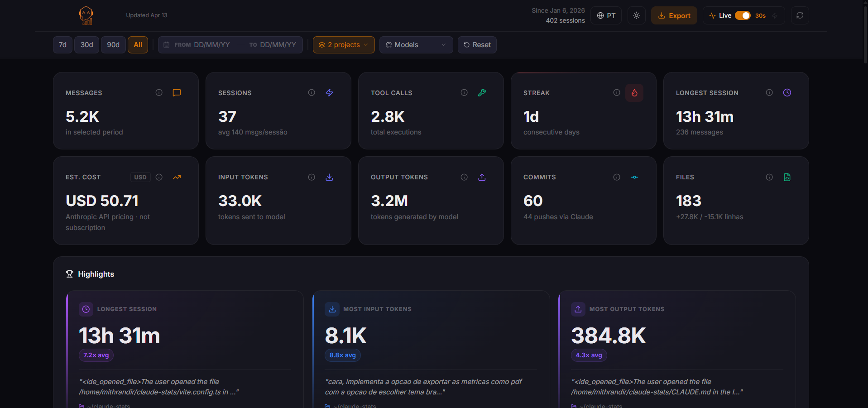Select the Sessions lightning bolt icon
Image resolution: width=868 pixels, height=408 pixels.
(x=329, y=92)
